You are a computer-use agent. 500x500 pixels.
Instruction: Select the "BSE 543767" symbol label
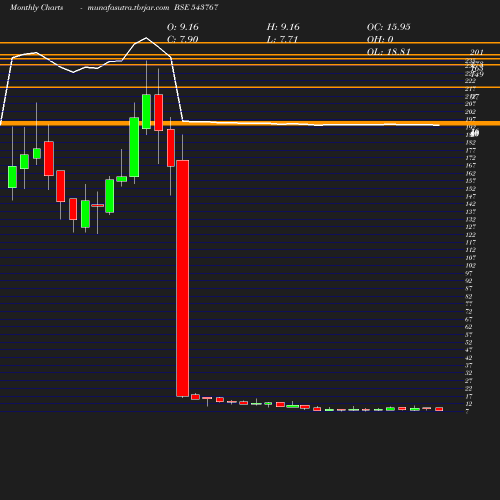[196, 8]
